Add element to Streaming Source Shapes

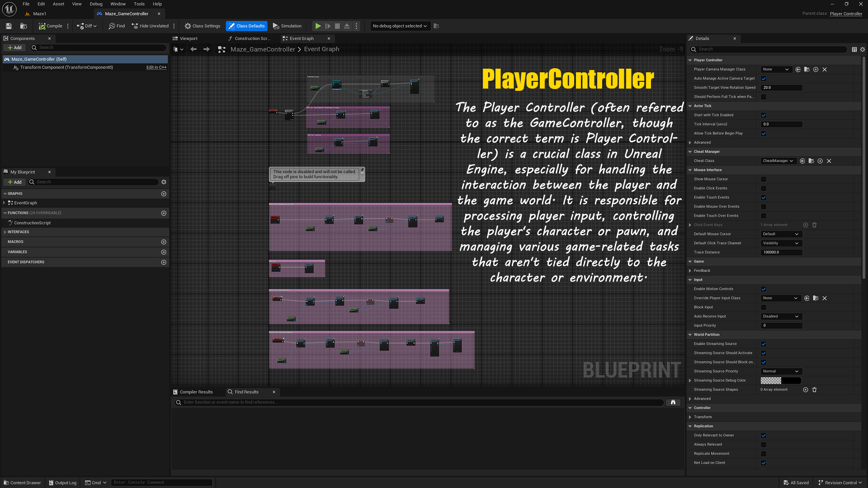(x=805, y=389)
